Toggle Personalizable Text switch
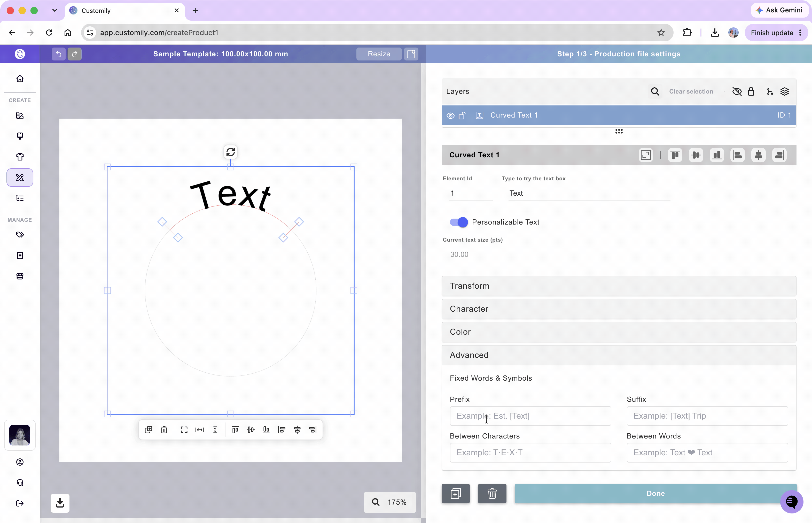 click(459, 222)
